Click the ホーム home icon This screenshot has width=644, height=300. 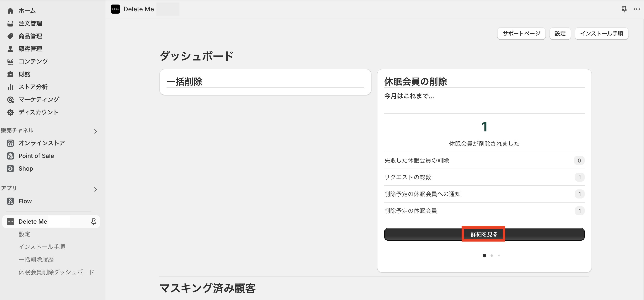tap(10, 11)
